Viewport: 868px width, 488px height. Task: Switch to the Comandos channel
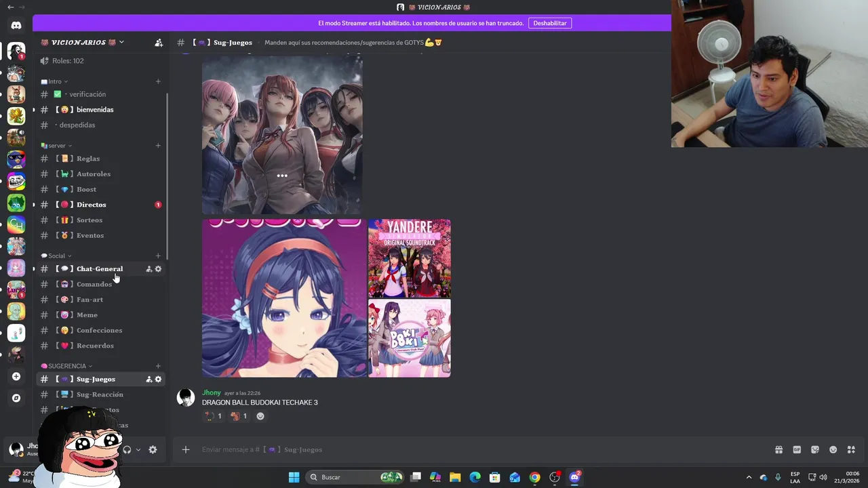100,284
